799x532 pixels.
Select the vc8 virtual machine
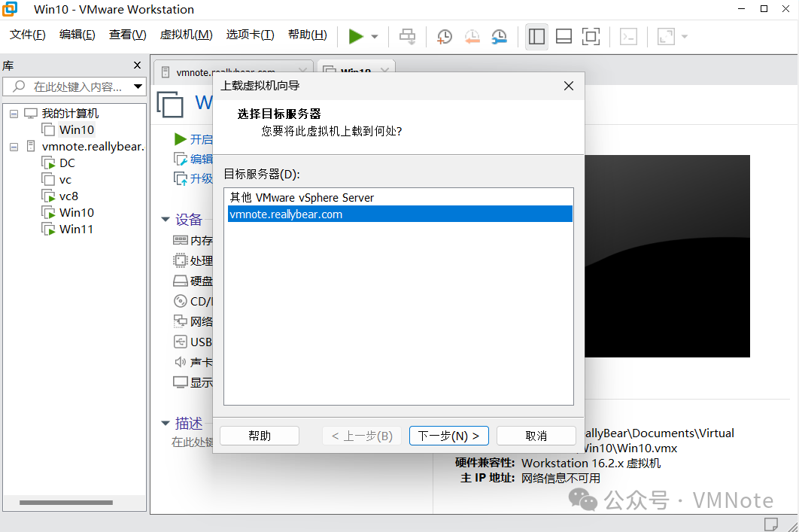(x=68, y=196)
